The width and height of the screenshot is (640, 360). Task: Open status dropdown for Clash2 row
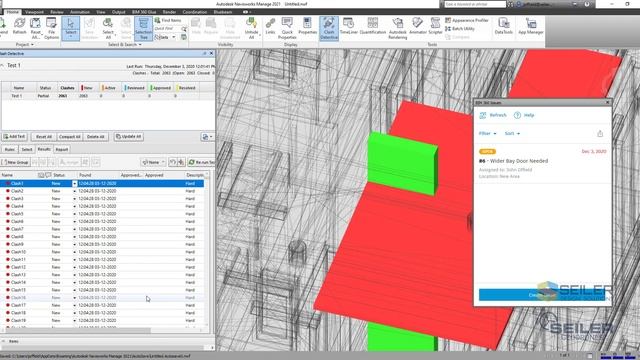(74, 191)
